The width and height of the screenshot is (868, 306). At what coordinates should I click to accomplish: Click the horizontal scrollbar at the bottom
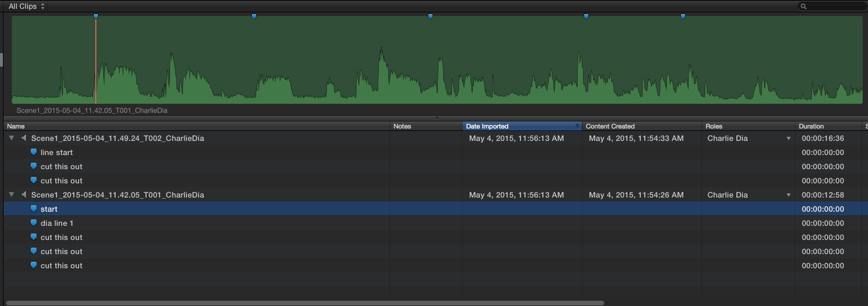tap(304, 303)
